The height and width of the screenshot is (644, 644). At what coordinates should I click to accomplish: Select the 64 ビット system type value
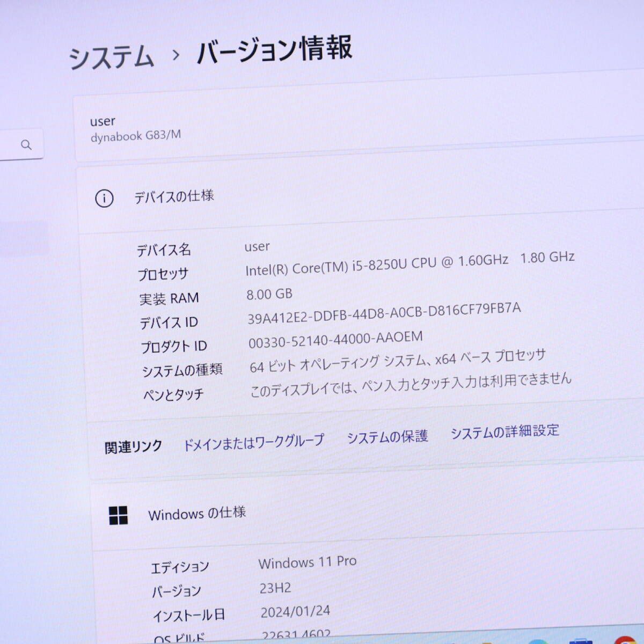pos(398,360)
